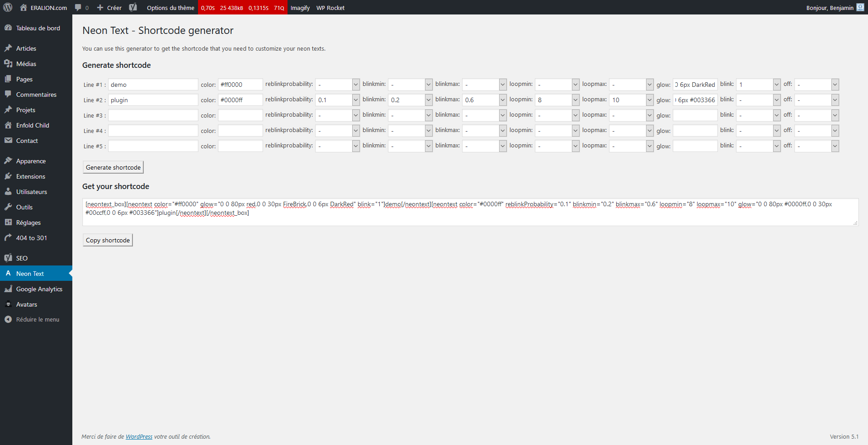
Task: Follow the WordPress footer link
Action: click(x=139, y=437)
